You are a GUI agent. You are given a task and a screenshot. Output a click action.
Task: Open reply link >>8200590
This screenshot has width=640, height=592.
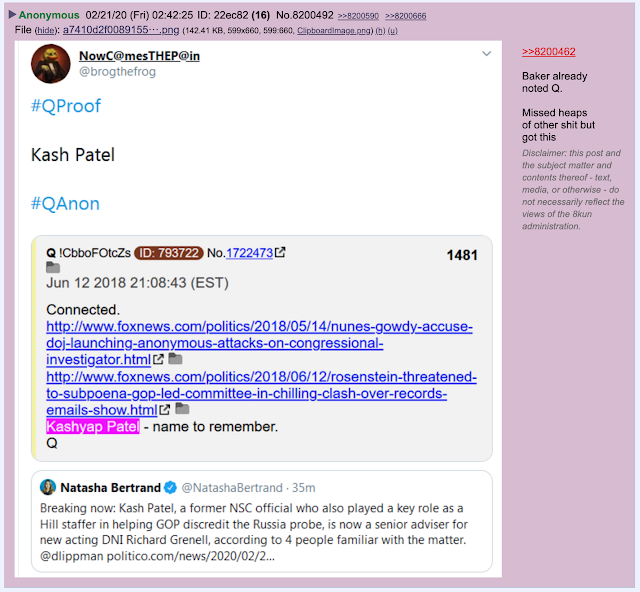pos(358,16)
